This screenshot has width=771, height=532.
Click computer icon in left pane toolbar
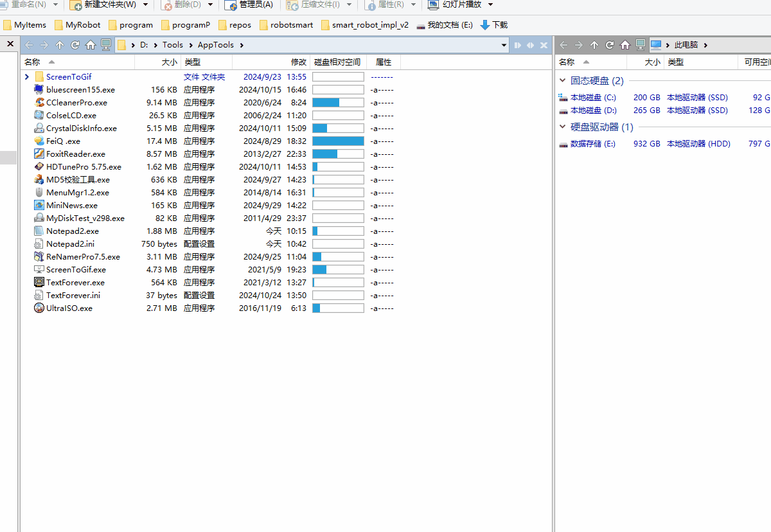(106, 45)
